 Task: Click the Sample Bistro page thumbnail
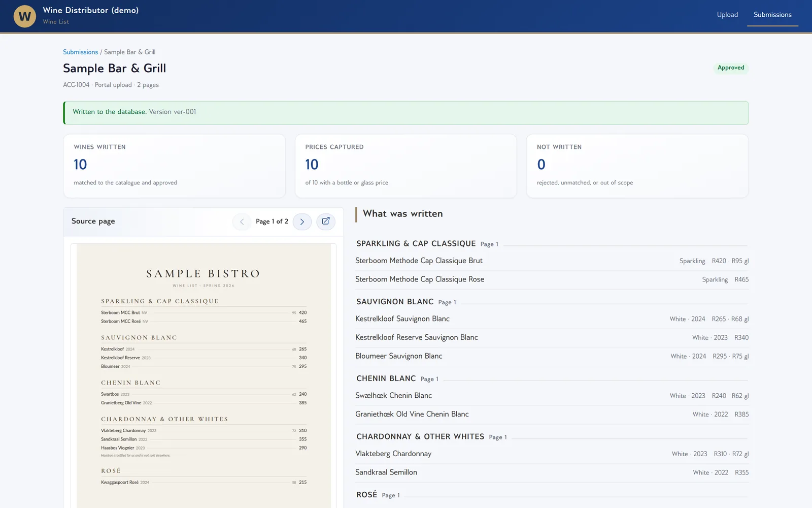(204, 376)
